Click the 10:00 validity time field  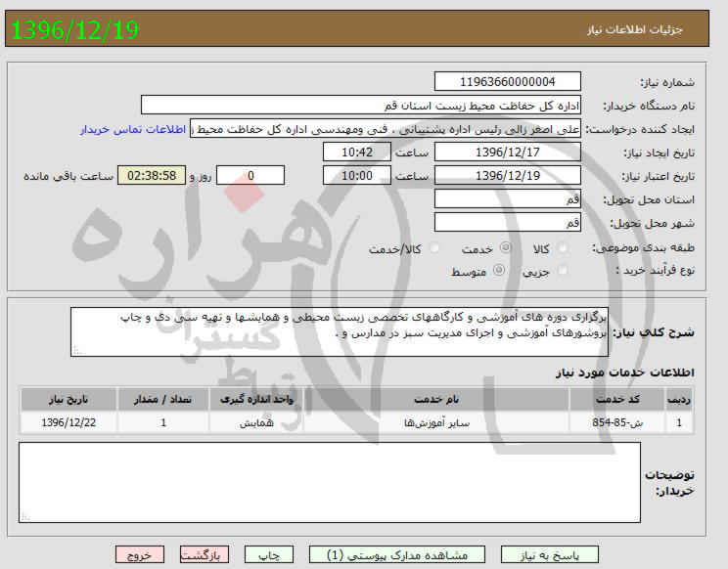pos(357,176)
